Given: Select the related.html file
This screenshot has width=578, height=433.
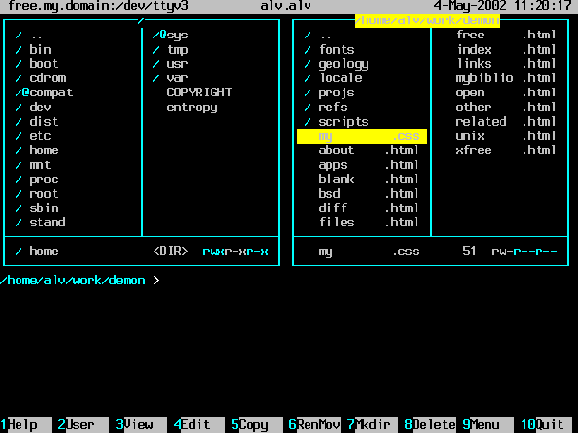Looking at the screenshot, I should (506, 122).
